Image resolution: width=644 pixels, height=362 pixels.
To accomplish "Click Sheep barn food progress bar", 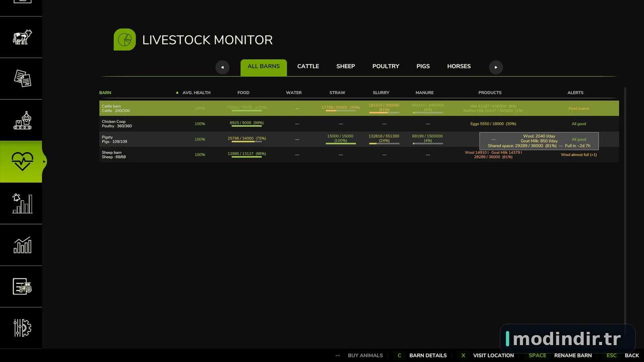I will point(247,157).
